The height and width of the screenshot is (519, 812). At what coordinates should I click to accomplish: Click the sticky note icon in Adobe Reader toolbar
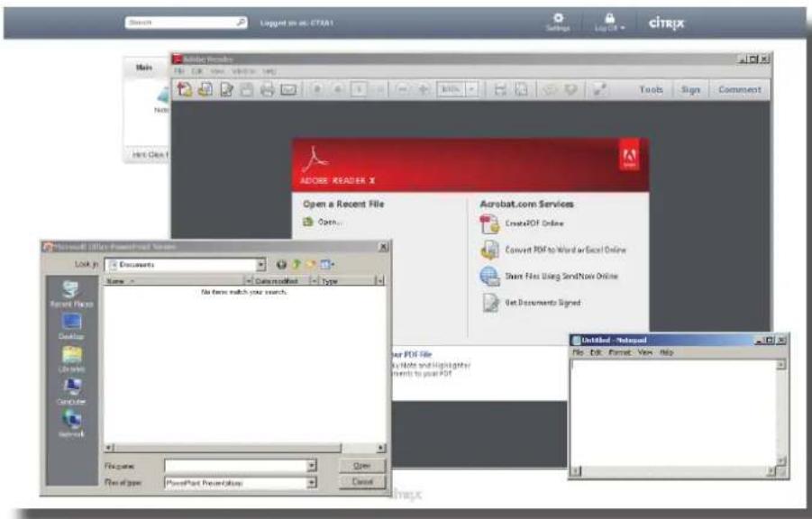(550, 89)
